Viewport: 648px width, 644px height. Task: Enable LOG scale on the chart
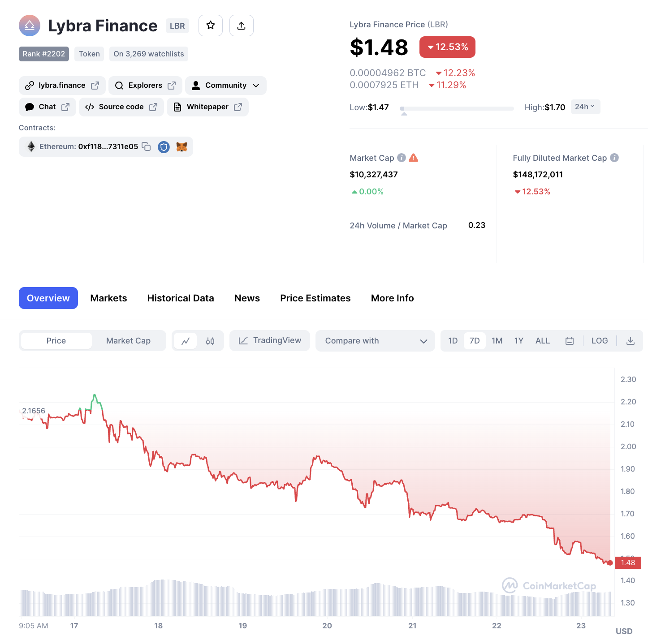tap(599, 340)
